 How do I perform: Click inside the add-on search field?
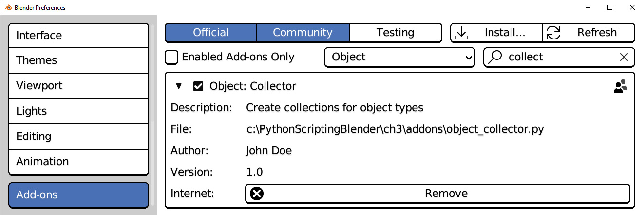tap(559, 57)
